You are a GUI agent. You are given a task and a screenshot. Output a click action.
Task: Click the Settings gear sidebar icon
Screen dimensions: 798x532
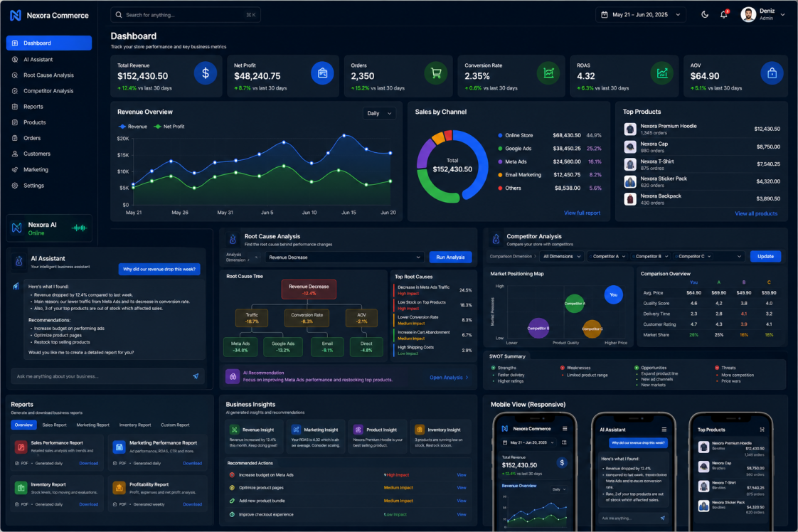[15, 186]
